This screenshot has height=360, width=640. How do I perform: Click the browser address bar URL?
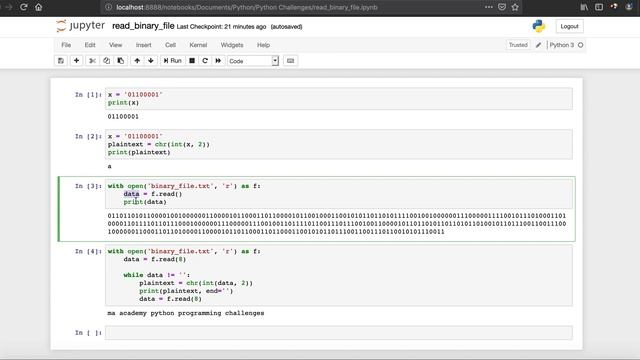pyautogui.click(x=247, y=7)
